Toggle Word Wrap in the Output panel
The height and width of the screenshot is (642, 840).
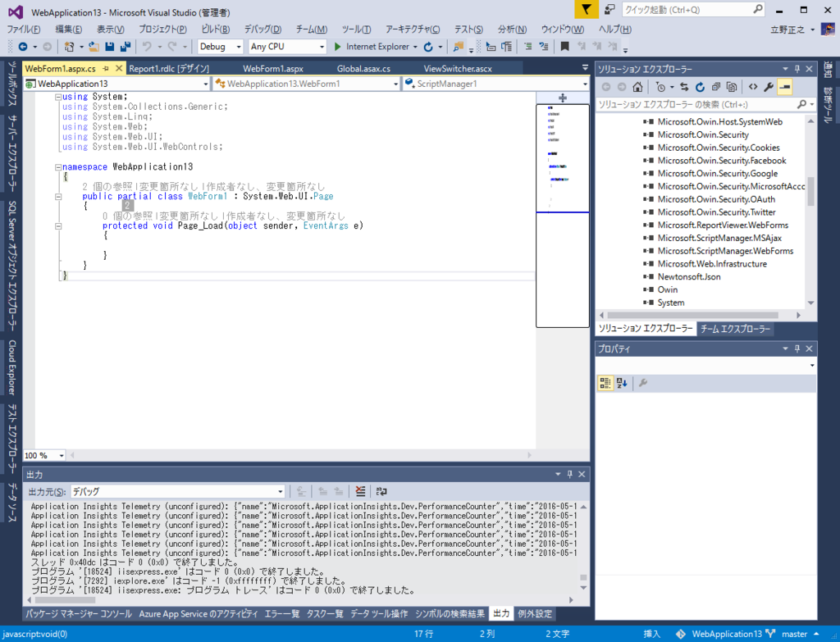click(381, 491)
